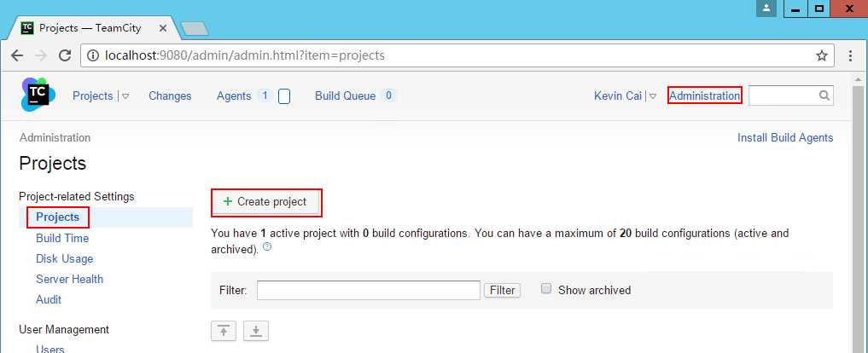Click the Administration breadcrumb text
The height and width of the screenshot is (353, 868).
click(x=55, y=138)
